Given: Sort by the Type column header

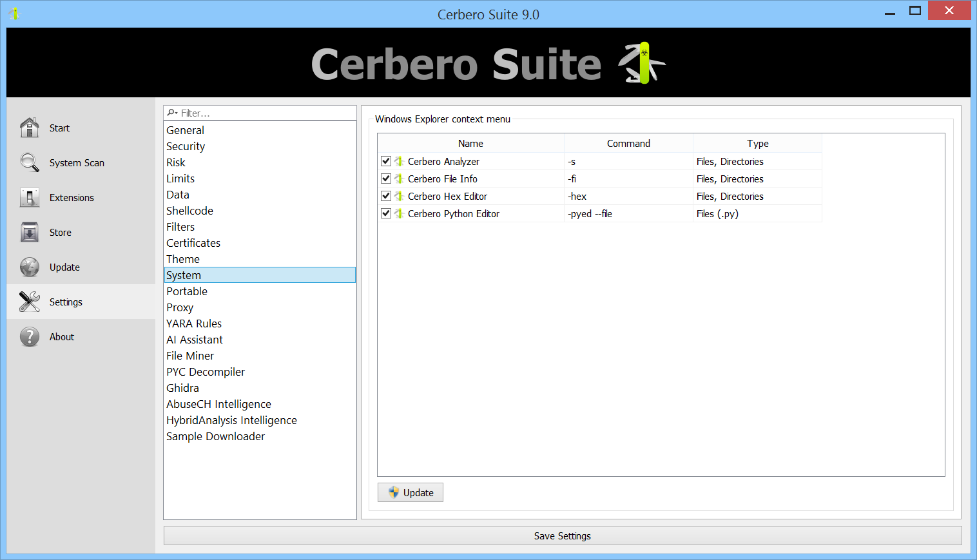Looking at the screenshot, I should [758, 143].
